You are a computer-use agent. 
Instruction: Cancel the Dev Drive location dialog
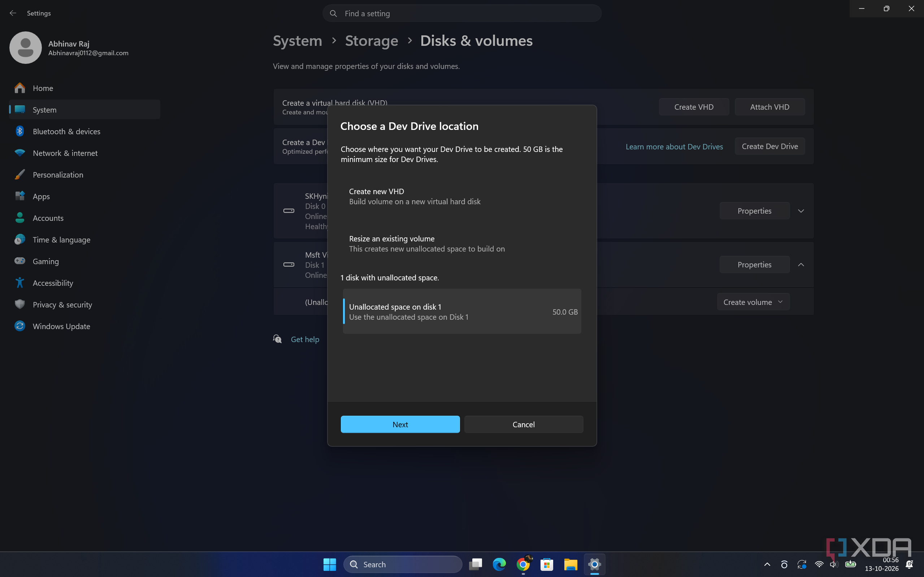pyautogui.click(x=524, y=424)
